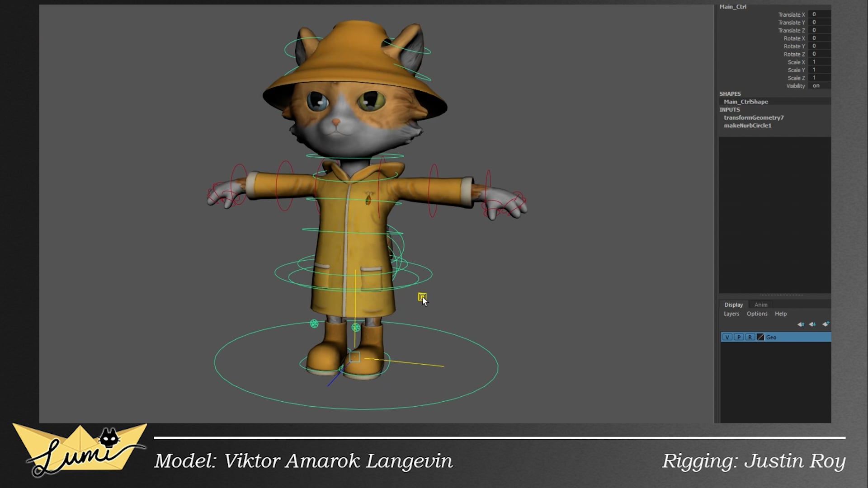The image size is (868, 488).
Task: Click the yellow square control near coat
Action: click(422, 297)
